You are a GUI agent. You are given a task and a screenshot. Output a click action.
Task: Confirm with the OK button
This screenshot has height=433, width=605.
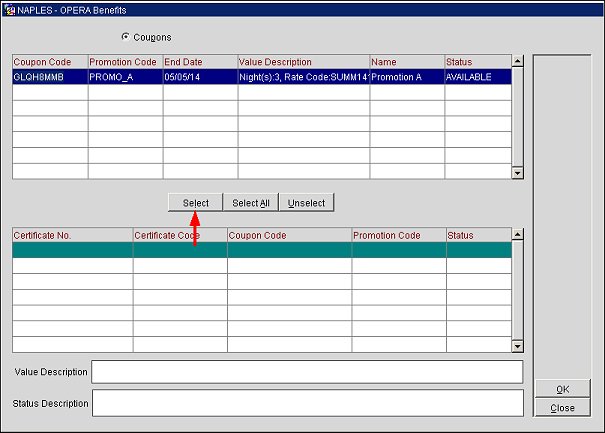pos(562,389)
